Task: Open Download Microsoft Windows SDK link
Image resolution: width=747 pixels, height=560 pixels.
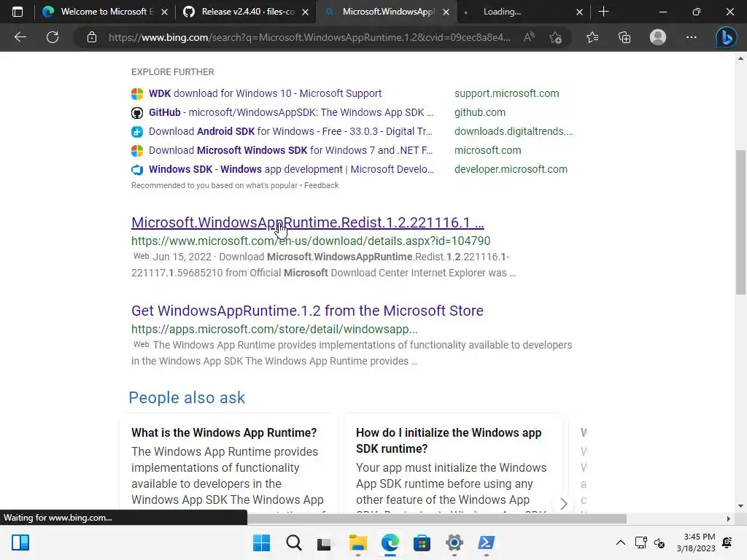Action: (290, 150)
